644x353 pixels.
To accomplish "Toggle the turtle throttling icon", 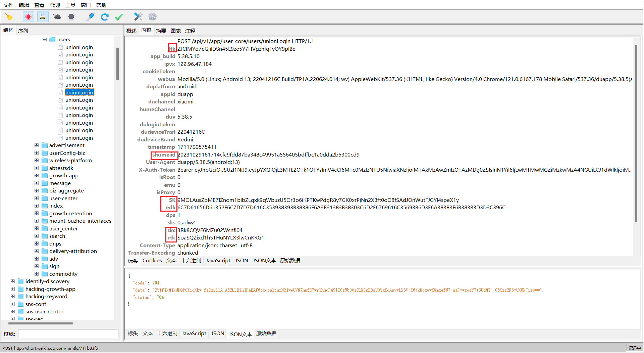I will pyautogui.click(x=57, y=17).
